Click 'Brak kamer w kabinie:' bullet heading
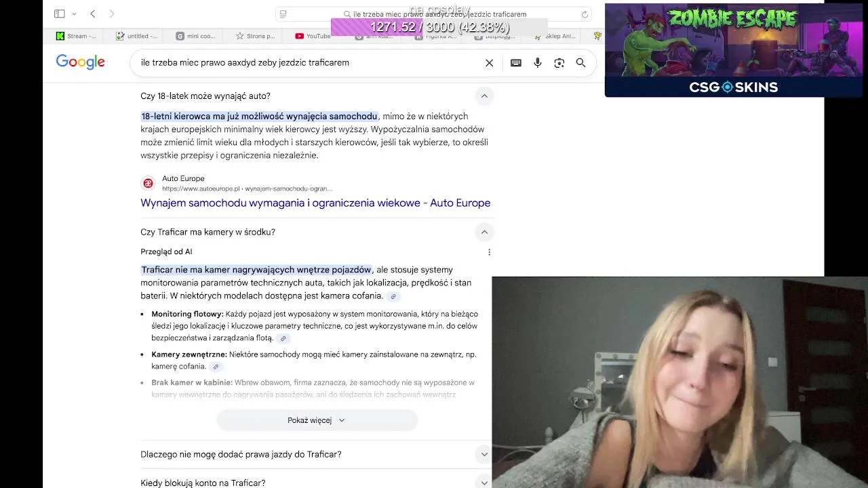Viewport: 868px width, 488px height. (192, 382)
